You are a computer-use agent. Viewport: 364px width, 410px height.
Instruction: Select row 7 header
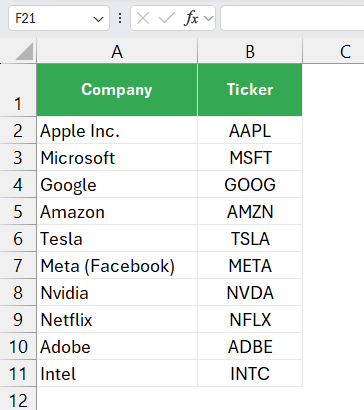(x=18, y=266)
